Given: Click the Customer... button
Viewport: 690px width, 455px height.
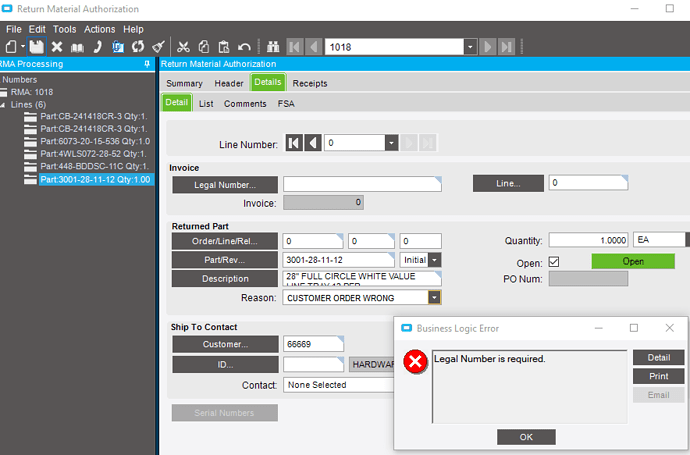Looking at the screenshot, I should pos(225,344).
